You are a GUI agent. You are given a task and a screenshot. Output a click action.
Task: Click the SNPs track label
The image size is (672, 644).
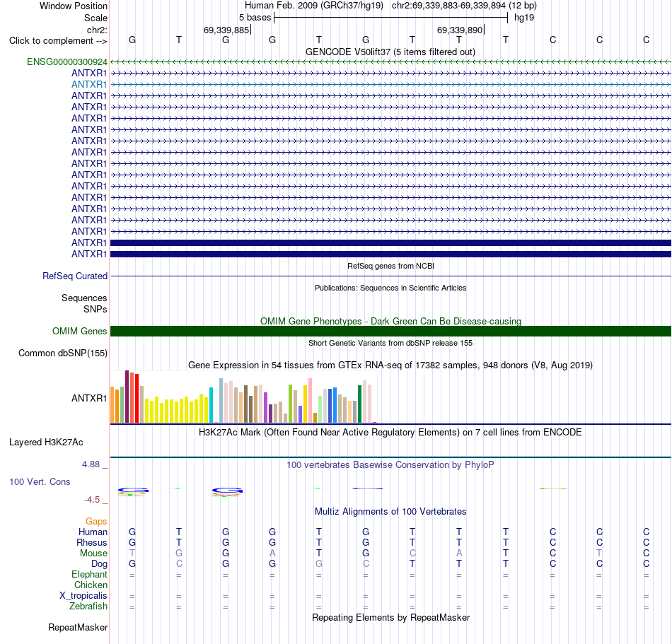pos(95,309)
